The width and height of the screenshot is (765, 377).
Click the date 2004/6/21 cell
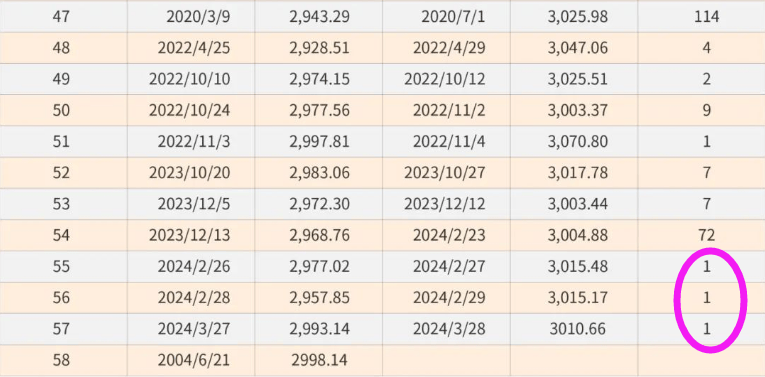191,360
